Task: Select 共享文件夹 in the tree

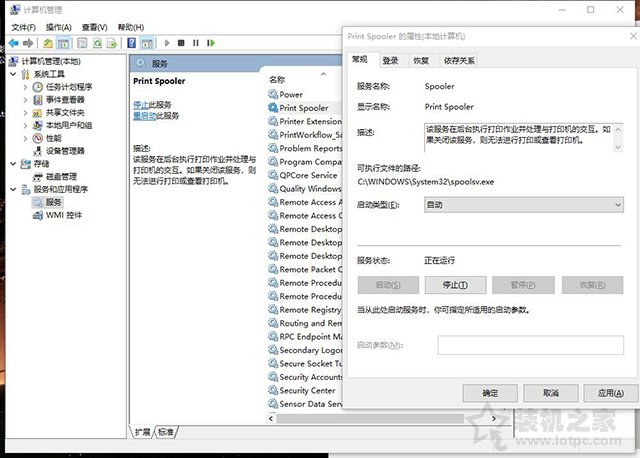Action: (x=65, y=113)
